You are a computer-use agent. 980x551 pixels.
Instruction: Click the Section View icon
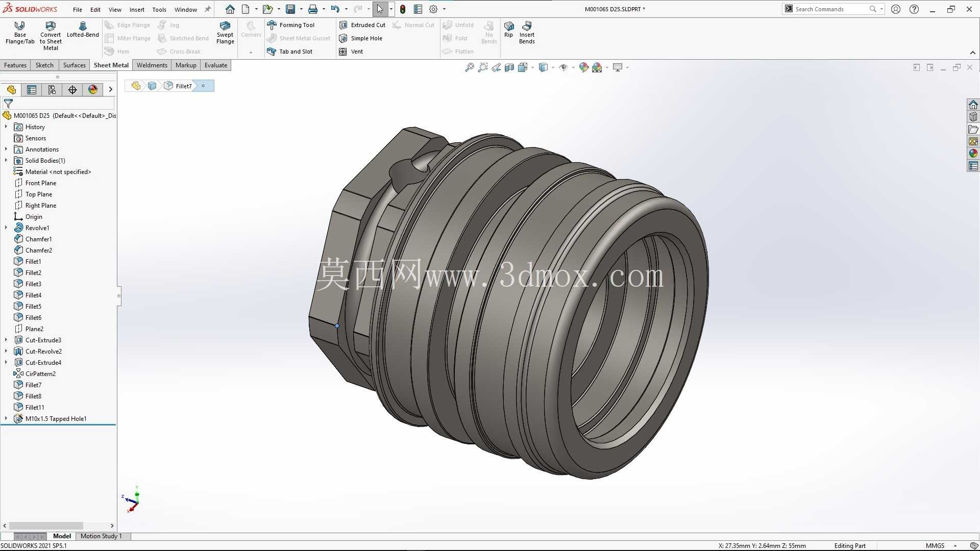pos(509,67)
